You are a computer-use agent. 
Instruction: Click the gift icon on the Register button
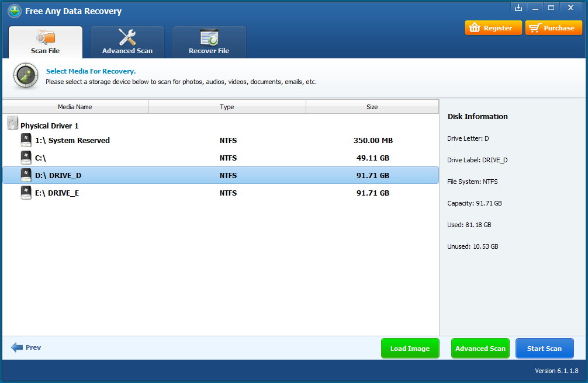tap(475, 27)
